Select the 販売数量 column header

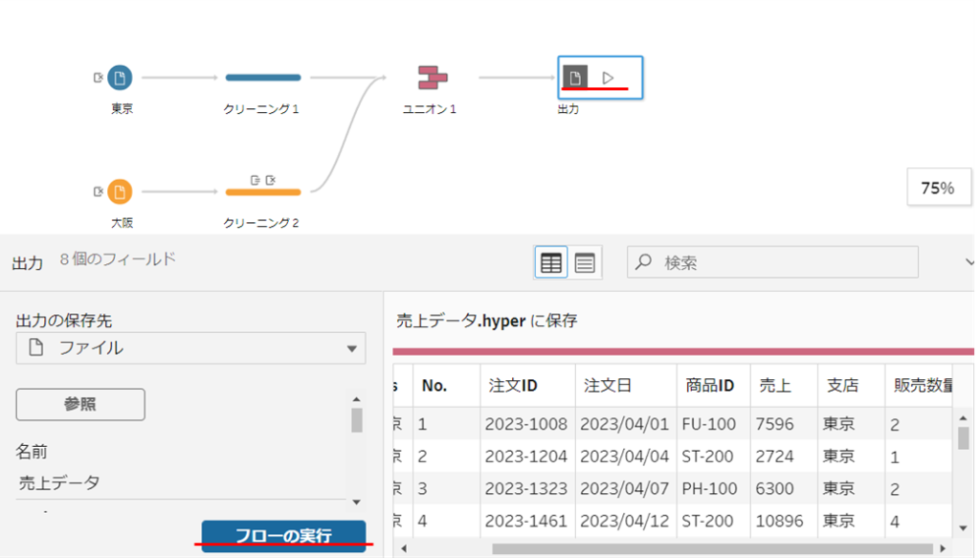(919, 386)
